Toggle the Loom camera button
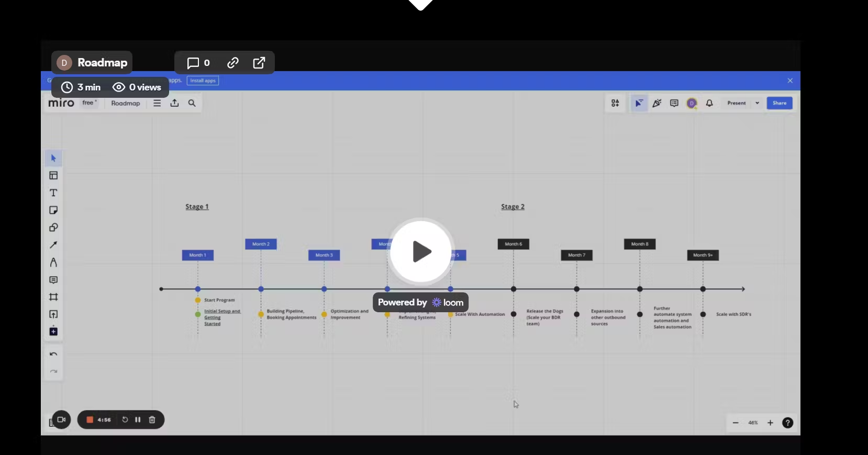Image resolution: width=868 pixels, height=455 pixels. pos(61,419)
